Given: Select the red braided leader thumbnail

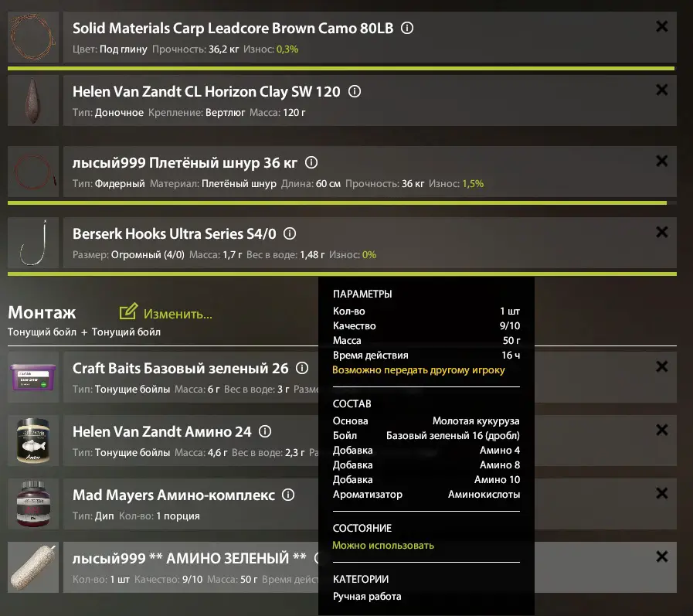Looking at the screenshot, I should (33, 172).
